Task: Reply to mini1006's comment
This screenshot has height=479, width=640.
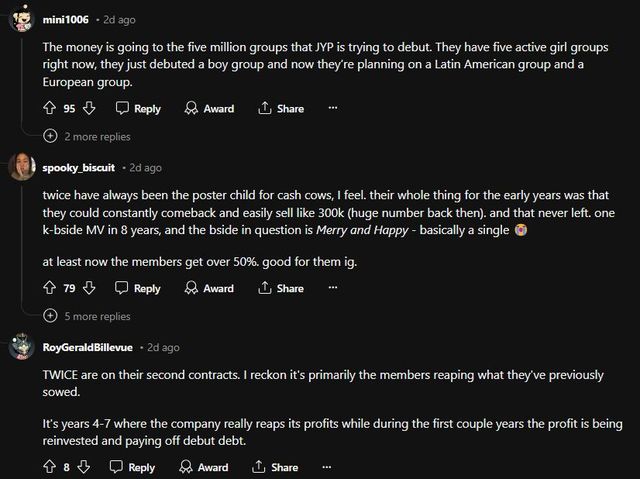Action: 137,108
